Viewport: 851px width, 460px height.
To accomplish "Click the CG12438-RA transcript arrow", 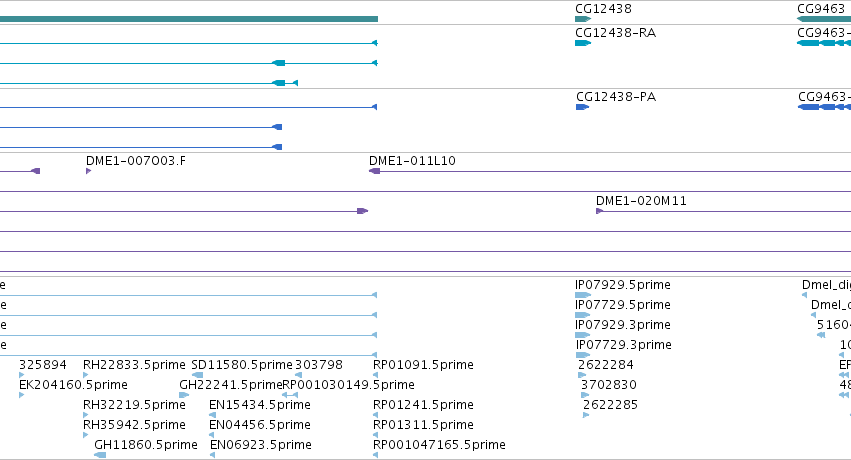I will click(583, 43).
